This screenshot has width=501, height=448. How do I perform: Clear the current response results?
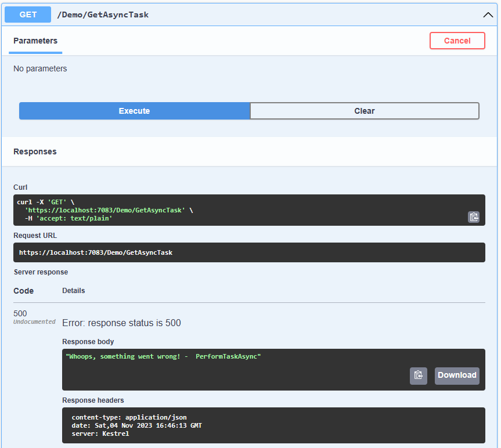365,111
